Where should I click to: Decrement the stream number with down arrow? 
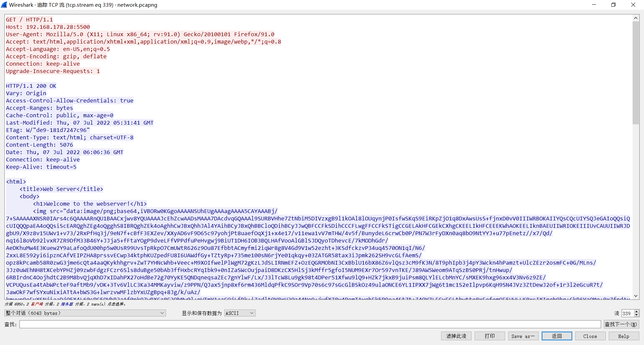(x=637, y=315)
